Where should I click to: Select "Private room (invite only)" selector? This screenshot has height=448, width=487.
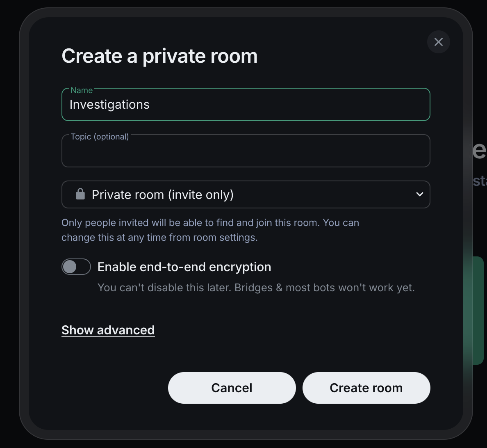246,194
